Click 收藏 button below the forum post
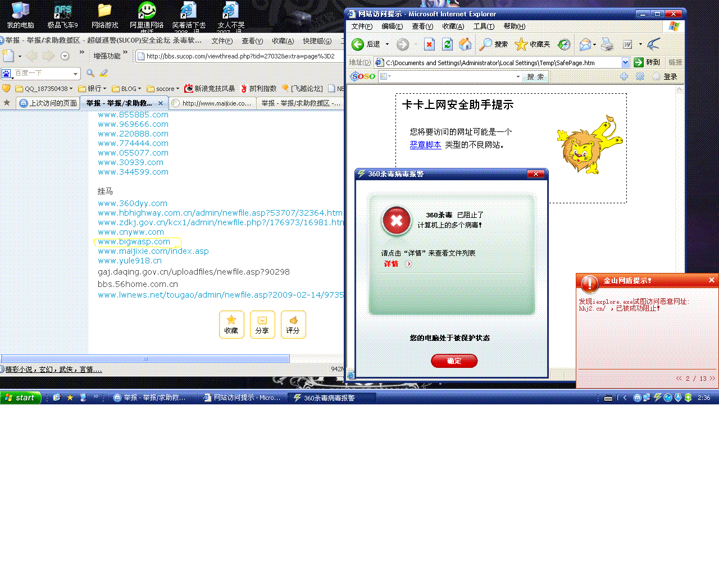The image size is (719, 588). pyautogui.click(x=231, y=325)
